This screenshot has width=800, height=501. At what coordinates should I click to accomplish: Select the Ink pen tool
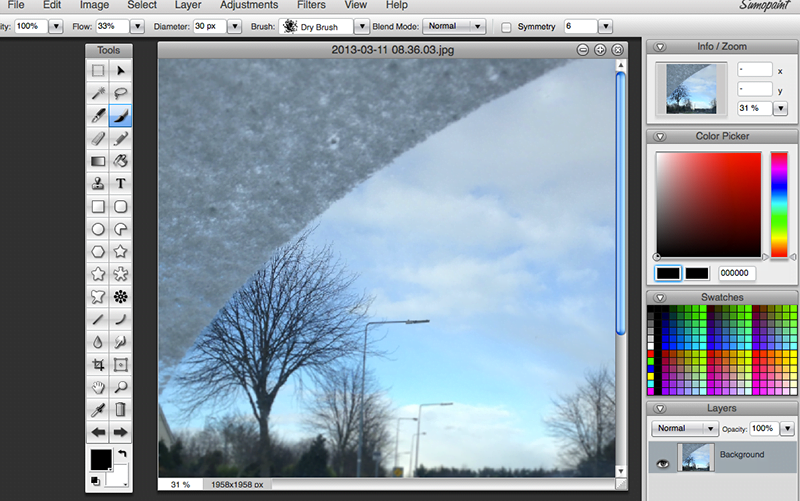(98, 116)
